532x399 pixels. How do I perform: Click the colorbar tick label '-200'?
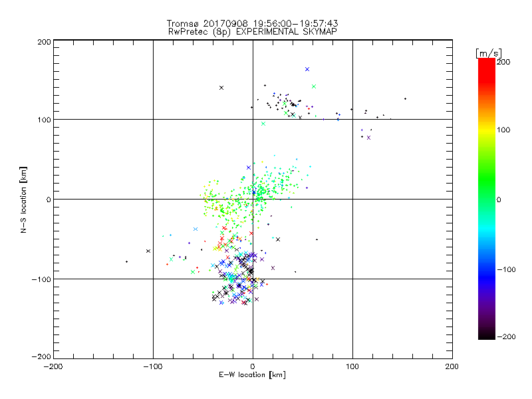click(x=506, y=336)
